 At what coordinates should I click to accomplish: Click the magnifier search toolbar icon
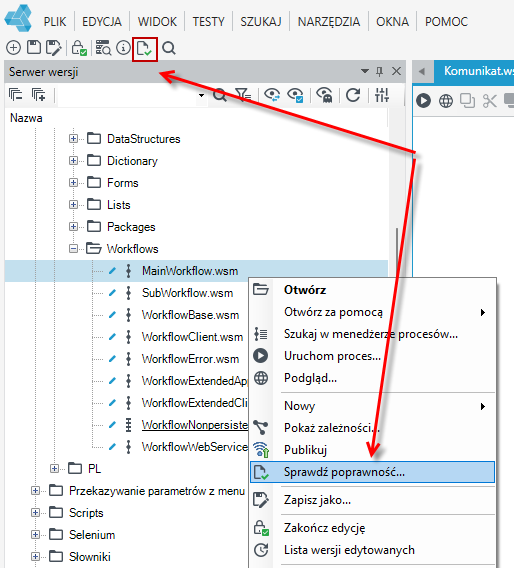(169, 48)
